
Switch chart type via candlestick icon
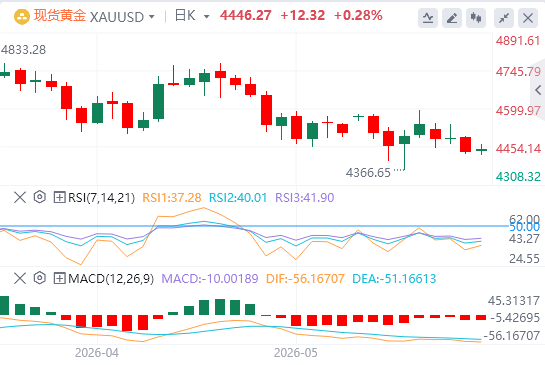click(x=476, y=18)
